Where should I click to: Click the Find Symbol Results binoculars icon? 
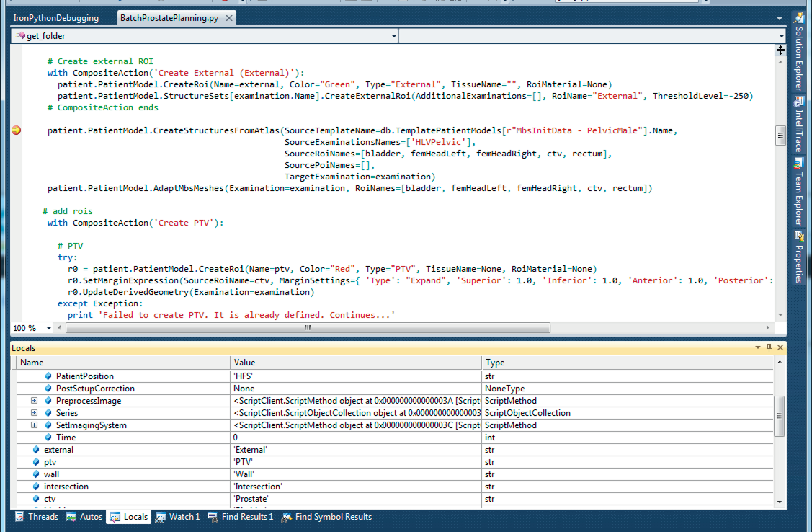tap(286, 516)
